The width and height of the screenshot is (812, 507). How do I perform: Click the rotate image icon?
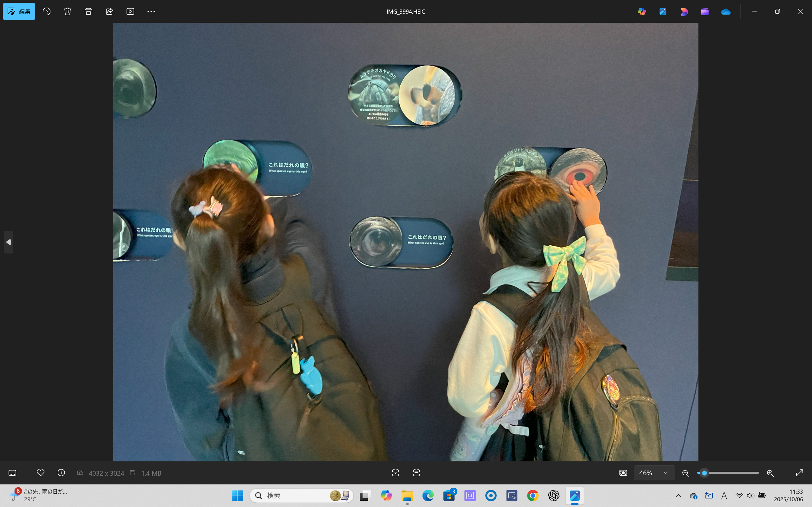coord(47,11)
